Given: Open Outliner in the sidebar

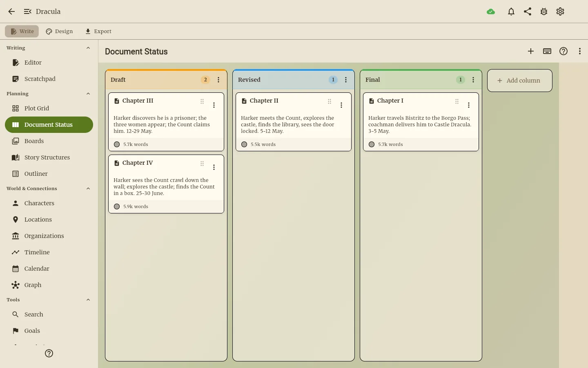Looking at the screenshot, I should click(x=49, y=174).
